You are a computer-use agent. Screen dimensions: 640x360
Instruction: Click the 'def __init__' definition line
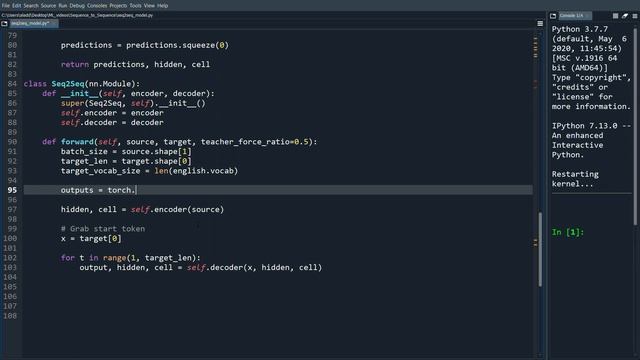point(128,93)
